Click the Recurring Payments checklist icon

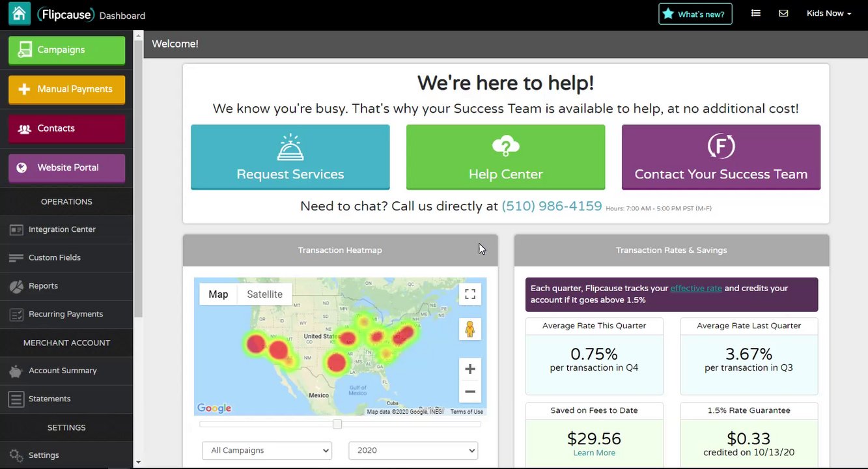16,315
